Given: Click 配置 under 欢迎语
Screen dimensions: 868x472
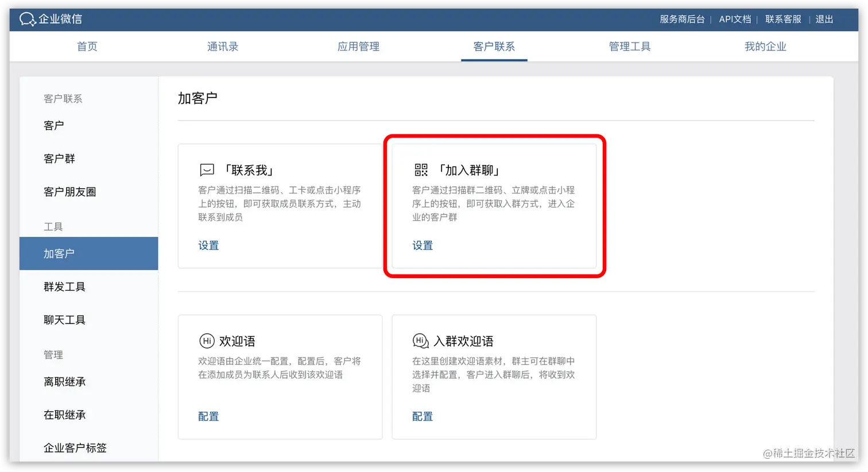Looking at the screenshot, I should pos(208,416).
